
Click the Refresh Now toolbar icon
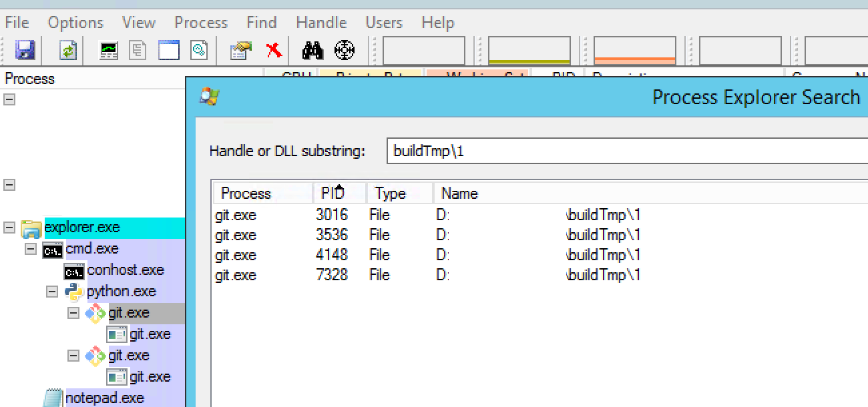pos(69,50)
